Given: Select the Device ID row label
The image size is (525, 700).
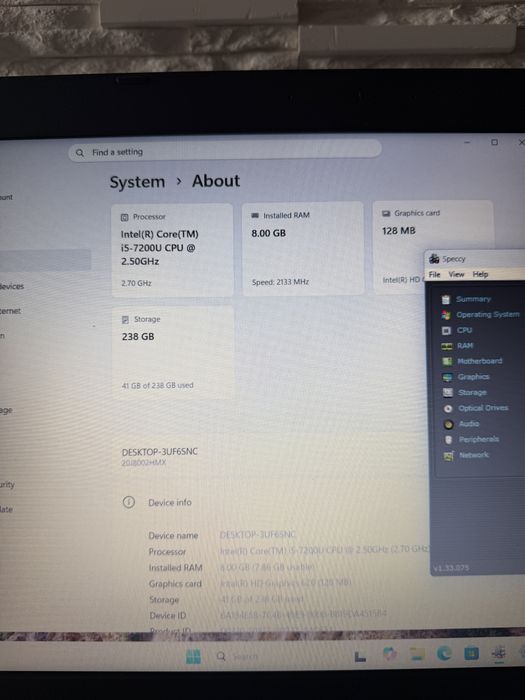Looking at the screenshot, I should click(x=168, y=616).
